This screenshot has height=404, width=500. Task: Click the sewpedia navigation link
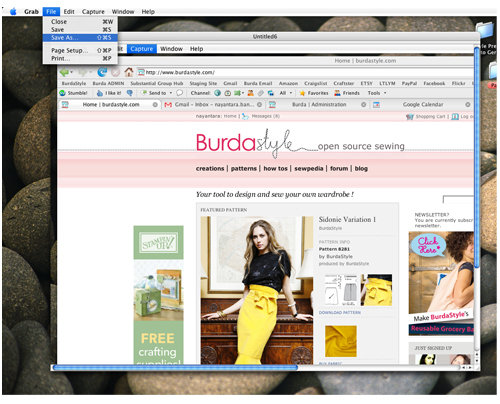(x=309, y=169)
